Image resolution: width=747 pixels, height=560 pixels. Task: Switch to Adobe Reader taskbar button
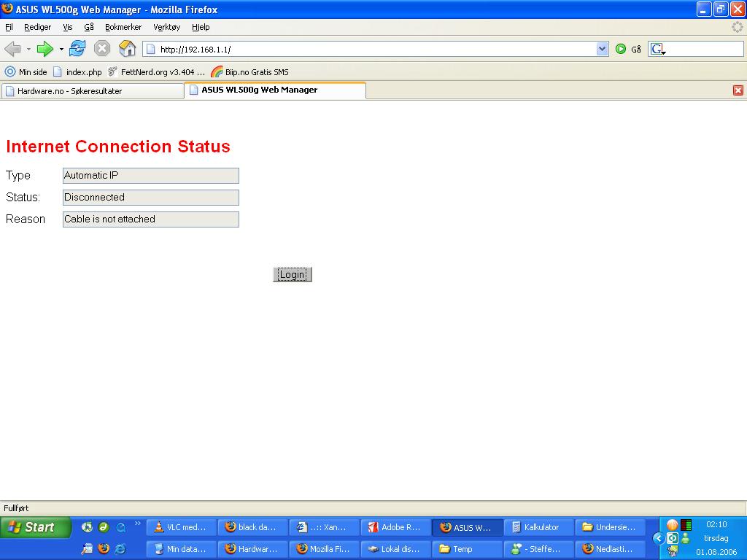tap(395, 527)
